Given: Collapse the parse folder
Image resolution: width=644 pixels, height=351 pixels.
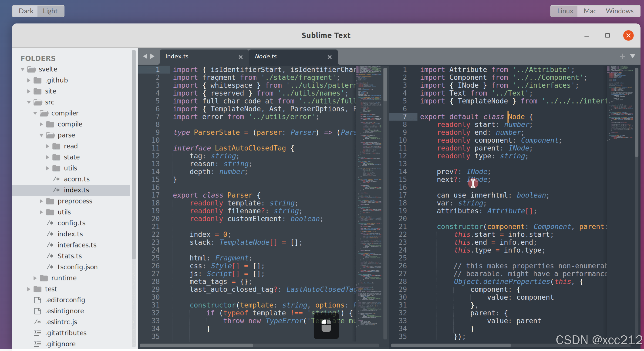Looking at the screenshot, I should click(41, 135).
